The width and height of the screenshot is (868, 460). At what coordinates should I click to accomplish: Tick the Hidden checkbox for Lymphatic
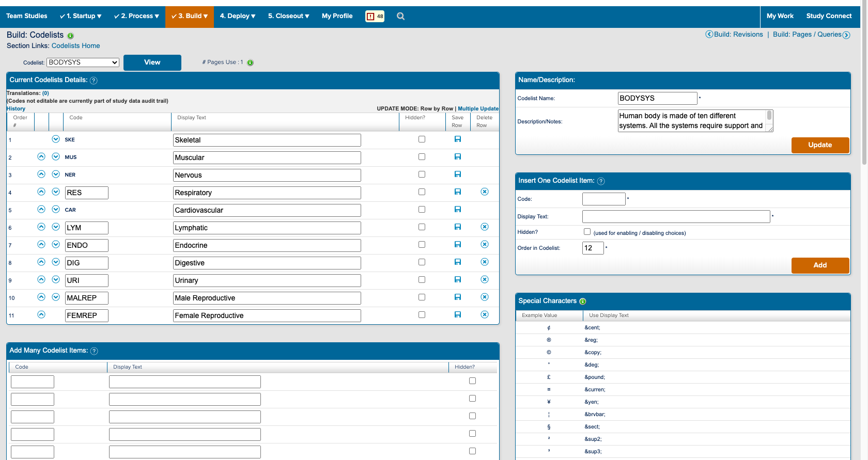pos(422,227)
